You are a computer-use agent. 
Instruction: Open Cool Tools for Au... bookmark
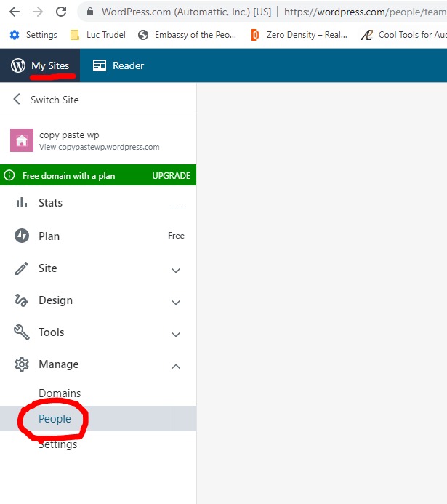pyautogui.click(x=404, y=35)
